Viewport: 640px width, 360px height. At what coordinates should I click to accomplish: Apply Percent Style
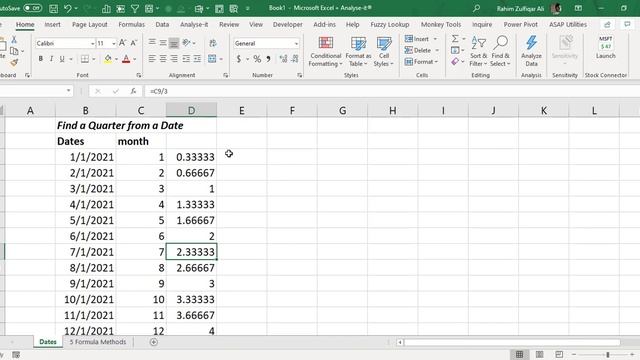tap(257, 59)
